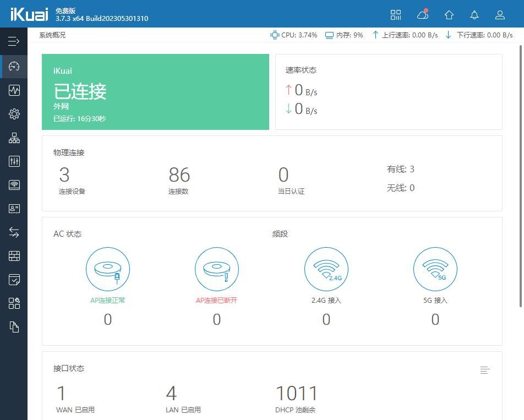Open the notifications bell
Viewport: 524px width, 420px height.
tap(474, 15)
